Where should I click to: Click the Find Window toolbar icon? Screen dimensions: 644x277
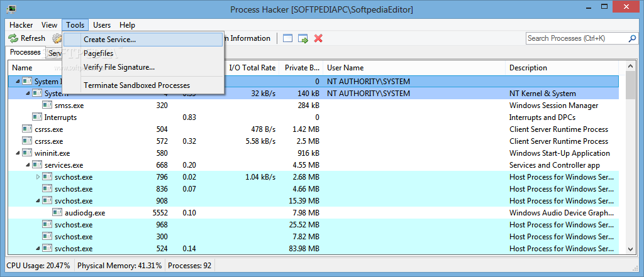pos(287,38)
